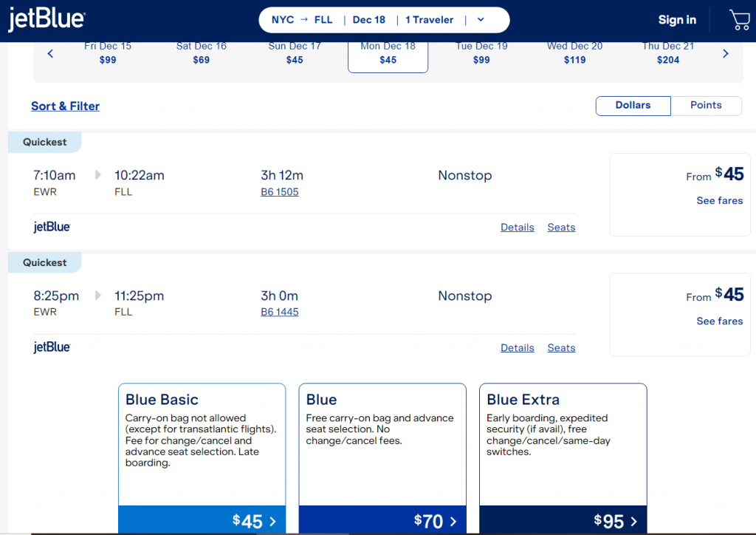Open the shopping cart icon
This screenshot has width=756, height=535.
739,20
